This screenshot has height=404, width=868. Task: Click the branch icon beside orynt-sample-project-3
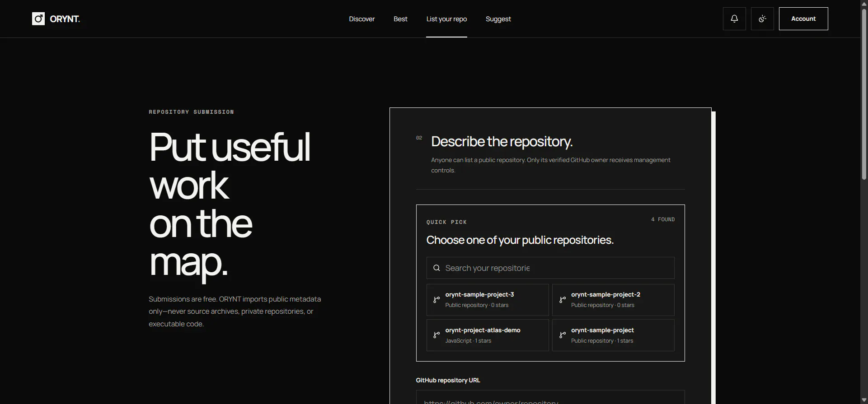436,300
